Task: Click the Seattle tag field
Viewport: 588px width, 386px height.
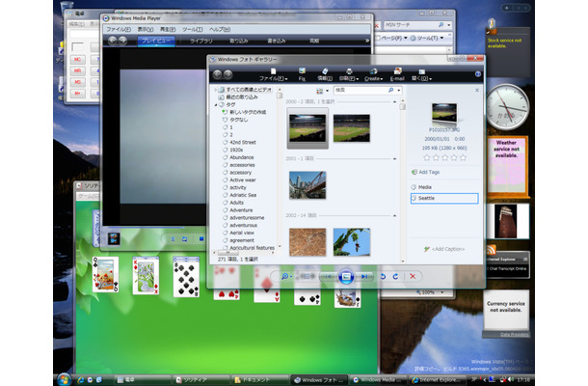Action: click(x=444, y=198)
